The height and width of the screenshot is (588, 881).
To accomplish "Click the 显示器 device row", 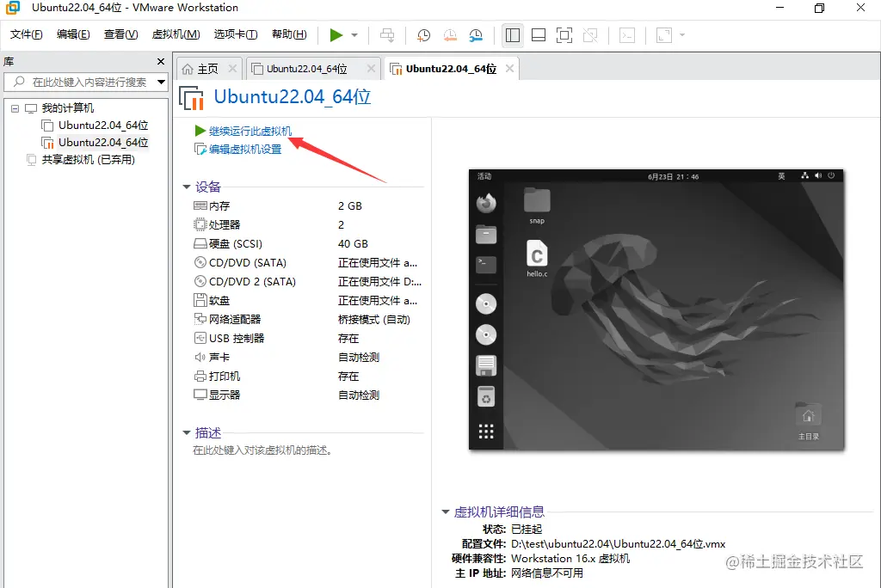I will (x=308, y=395).
